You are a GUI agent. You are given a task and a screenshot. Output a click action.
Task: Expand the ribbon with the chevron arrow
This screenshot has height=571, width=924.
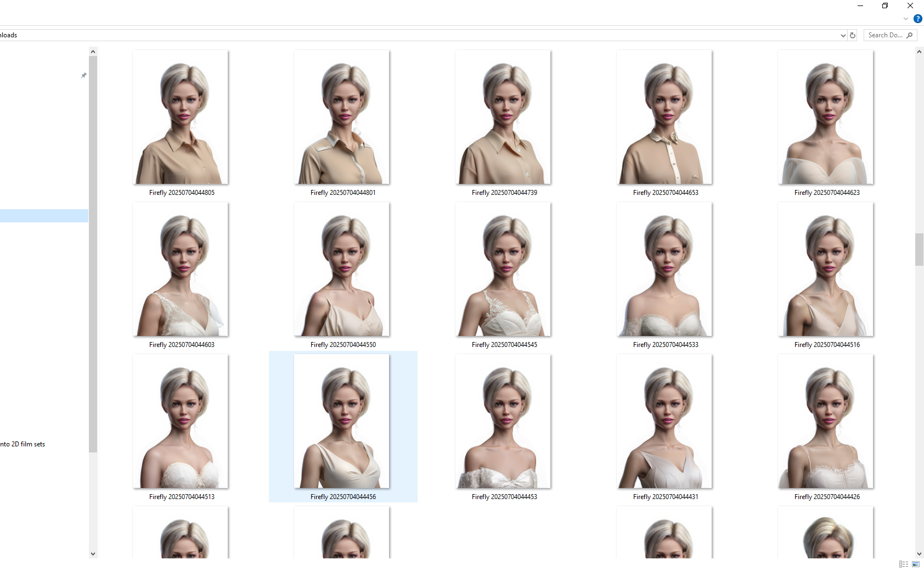coord(906,19)
